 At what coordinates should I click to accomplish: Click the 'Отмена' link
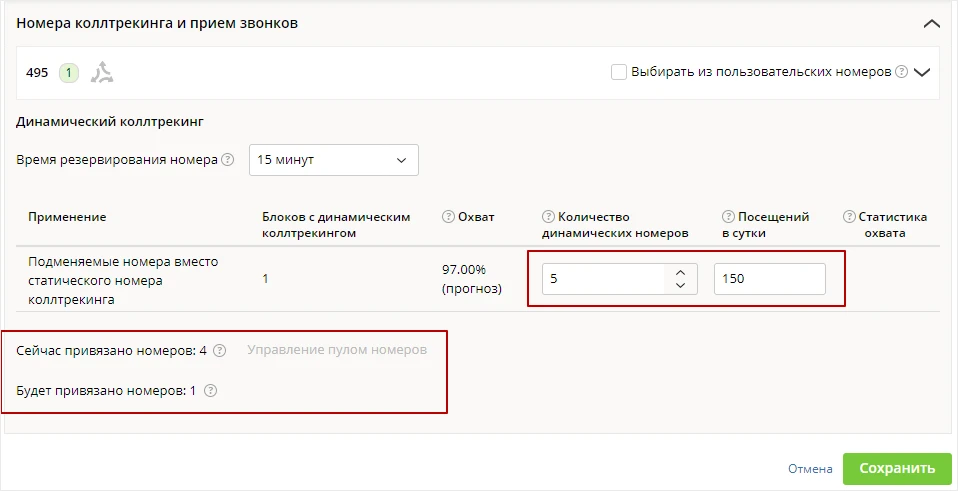810,469
